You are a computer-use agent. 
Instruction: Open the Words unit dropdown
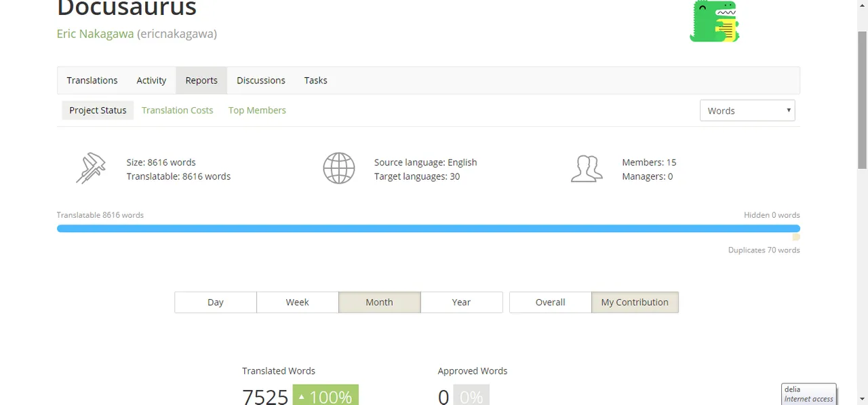747,111
